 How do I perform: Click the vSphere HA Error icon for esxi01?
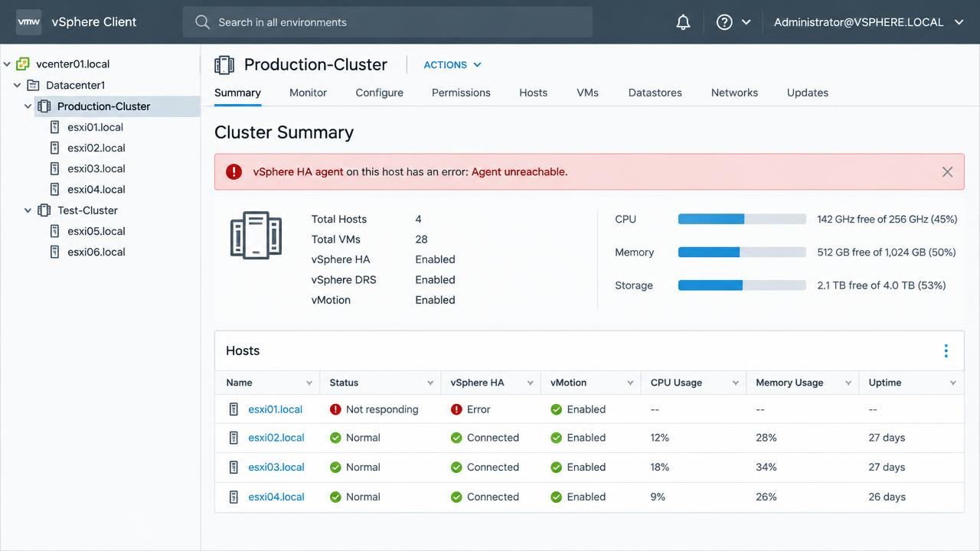(x=456, y=409)
